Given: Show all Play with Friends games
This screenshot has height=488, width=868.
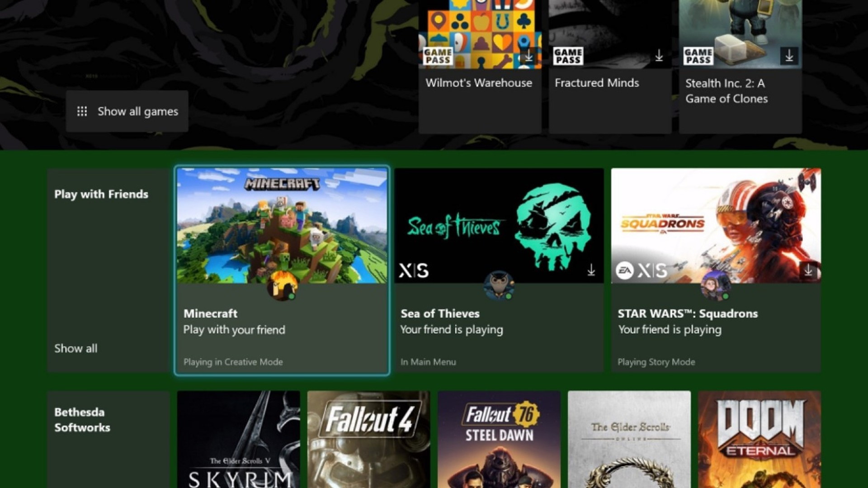Looking at the screenshot, I should pos(75,348).
